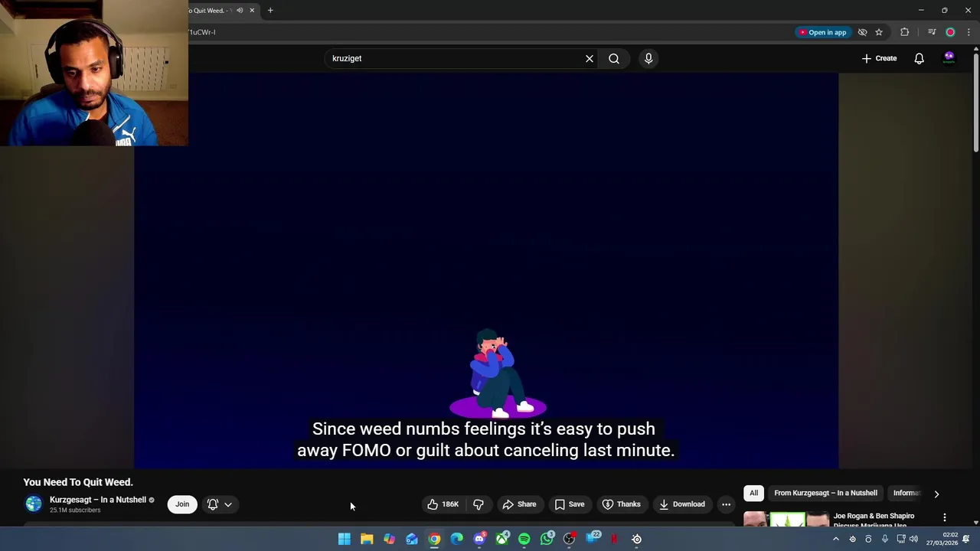Open SteelSeries app from the taskbar

[x=636, y=539]
